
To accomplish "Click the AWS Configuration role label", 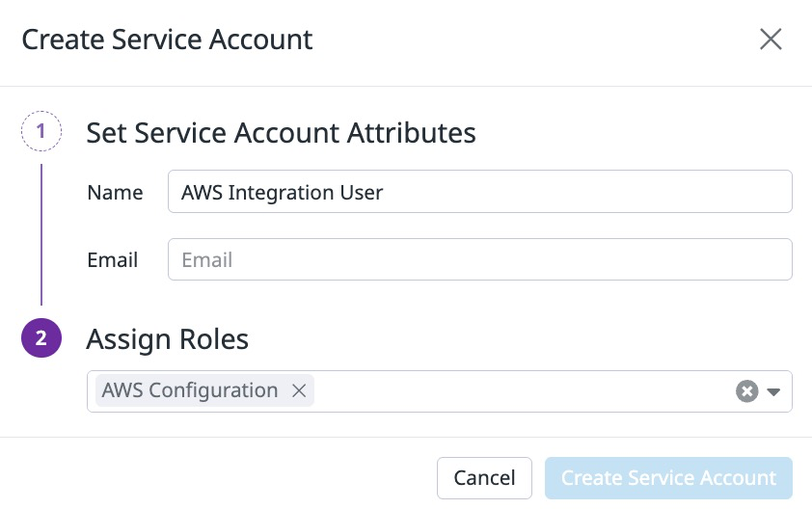I will point(190,389).
